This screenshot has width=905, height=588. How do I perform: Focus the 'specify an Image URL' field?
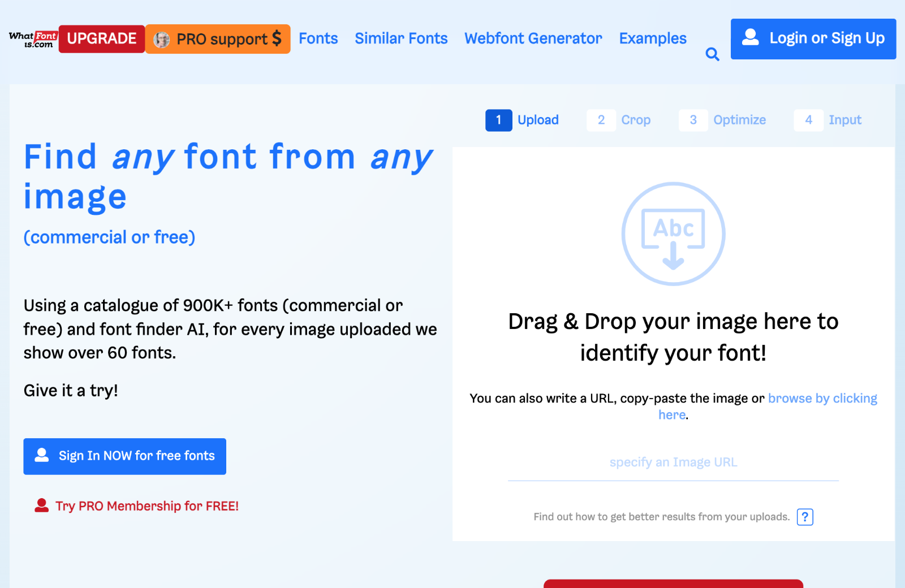click(673, 463)
